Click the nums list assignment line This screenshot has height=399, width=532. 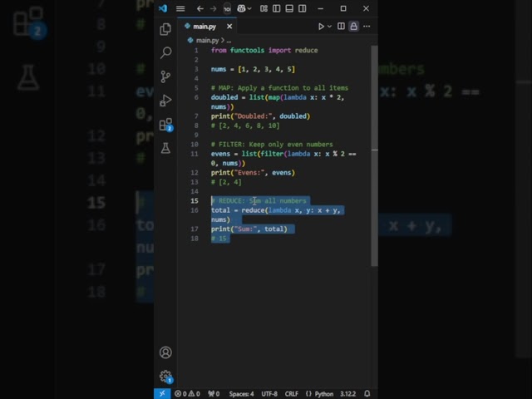253,69
